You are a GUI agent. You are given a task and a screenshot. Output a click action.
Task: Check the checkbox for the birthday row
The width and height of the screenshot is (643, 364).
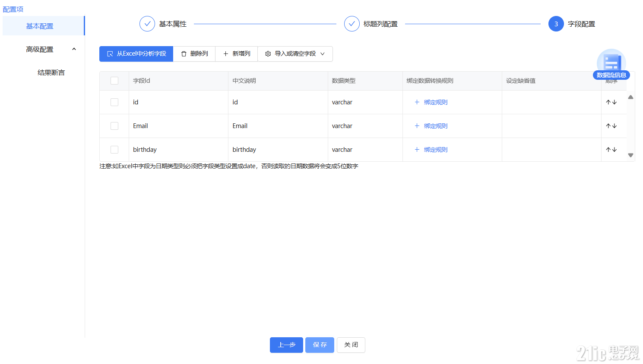pos(114,150)
